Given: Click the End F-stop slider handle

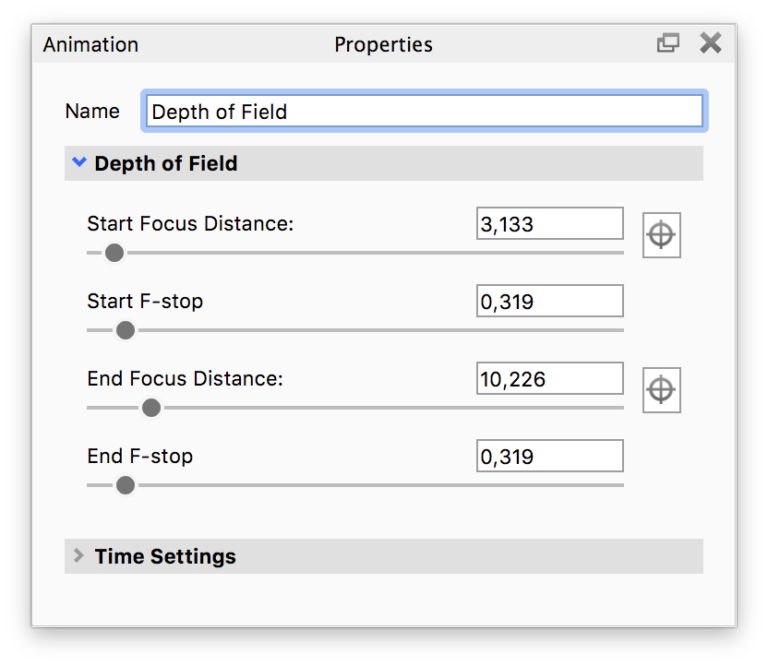Looking at the screenshot, I should click(x=125, y=485).
